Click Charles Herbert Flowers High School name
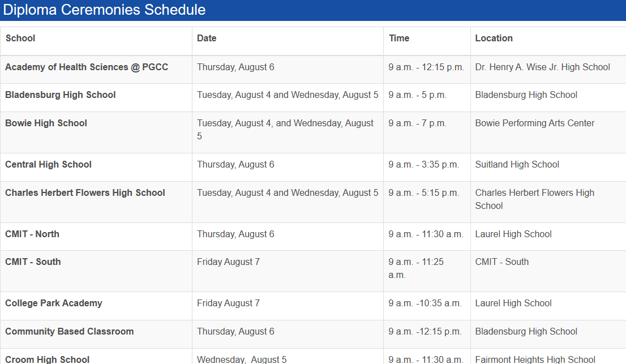The image size is (626, 364). coord(85,193)
